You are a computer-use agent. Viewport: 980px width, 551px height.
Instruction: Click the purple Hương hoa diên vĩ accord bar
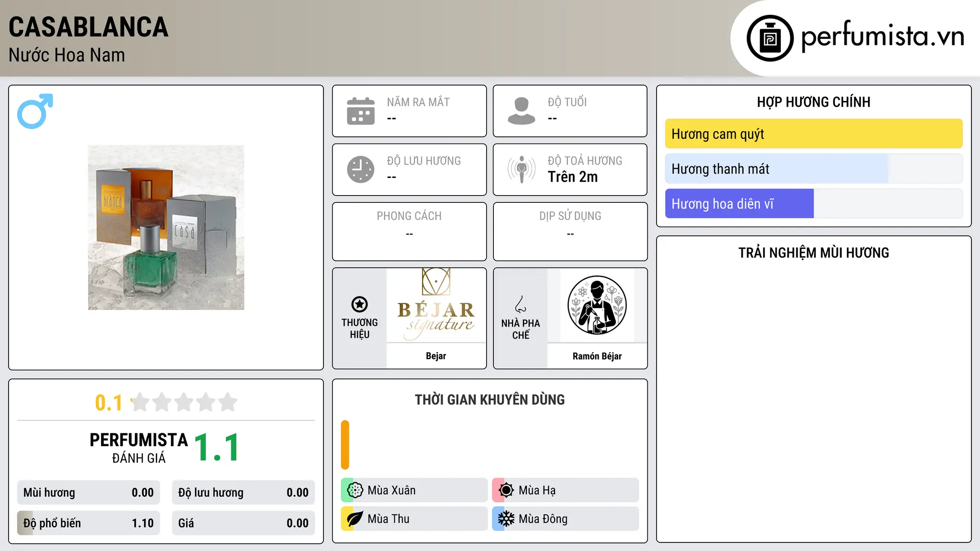[739, 204]
